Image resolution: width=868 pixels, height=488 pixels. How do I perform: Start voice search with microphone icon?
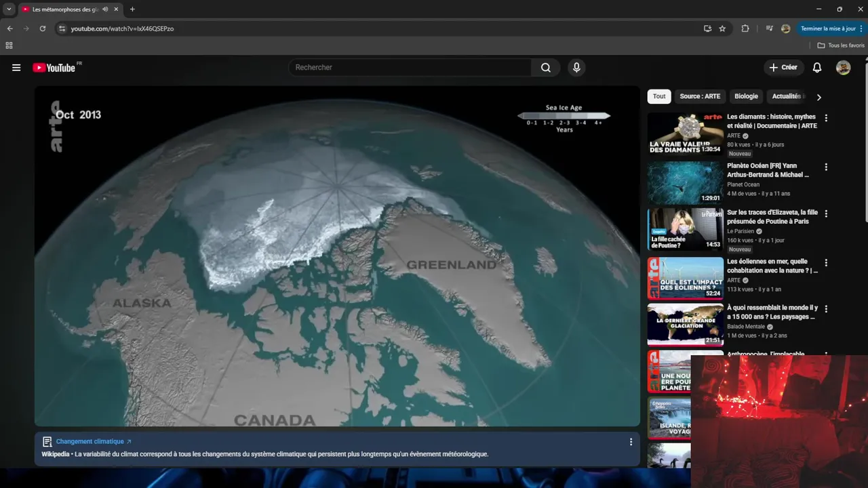tap(576, 68)
